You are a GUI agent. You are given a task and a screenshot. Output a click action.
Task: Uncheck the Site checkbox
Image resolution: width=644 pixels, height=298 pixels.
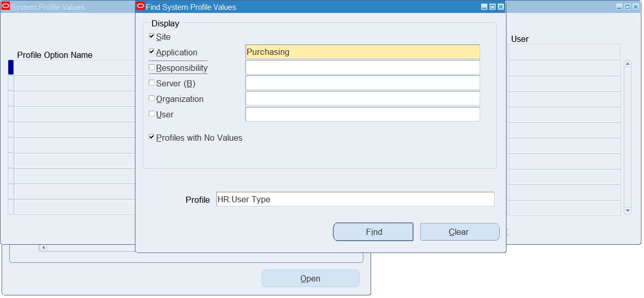click(x=151, y=36)
